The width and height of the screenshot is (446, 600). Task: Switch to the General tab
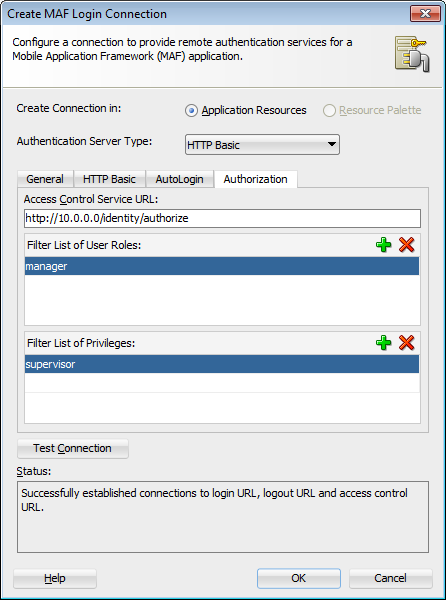[45, 179]
